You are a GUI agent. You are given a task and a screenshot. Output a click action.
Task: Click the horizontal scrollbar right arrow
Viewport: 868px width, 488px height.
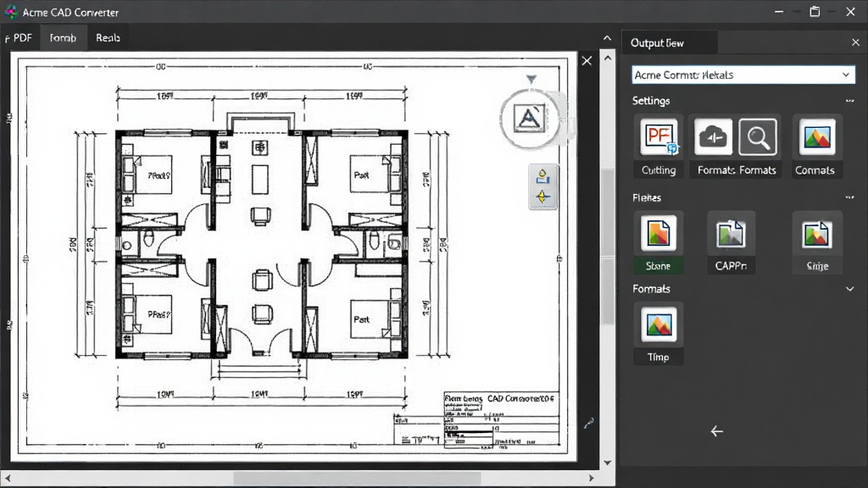(x=591, y=478)
